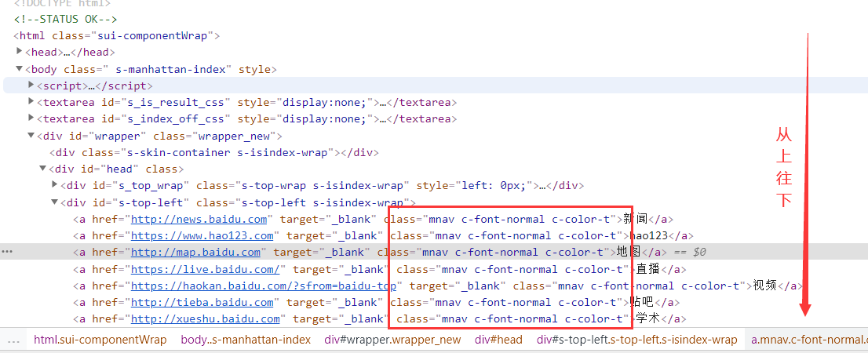The image size is (868, 353).
Task: Click the 新闻 anchor text
Action: (x=636, y=219)
